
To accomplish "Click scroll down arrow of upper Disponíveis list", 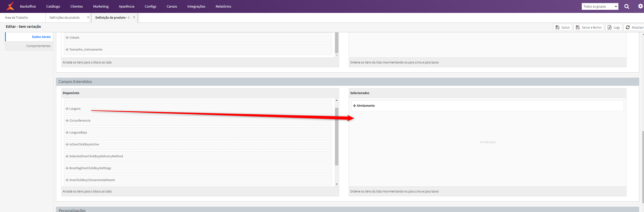I will point(337,55).
